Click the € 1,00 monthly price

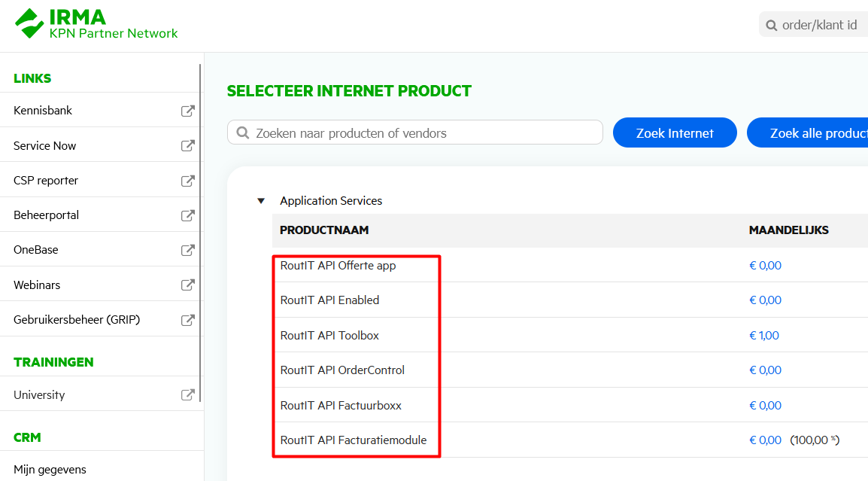[764, 336]
